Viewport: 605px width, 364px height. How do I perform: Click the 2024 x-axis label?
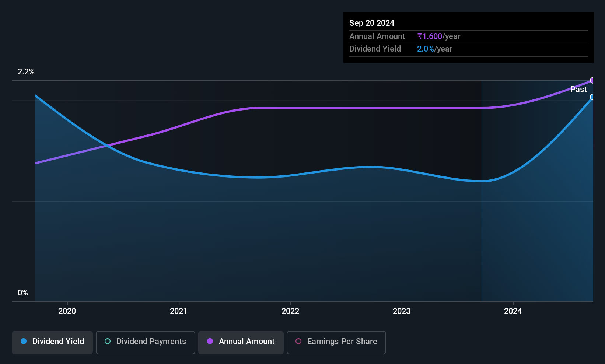[513, 311]
